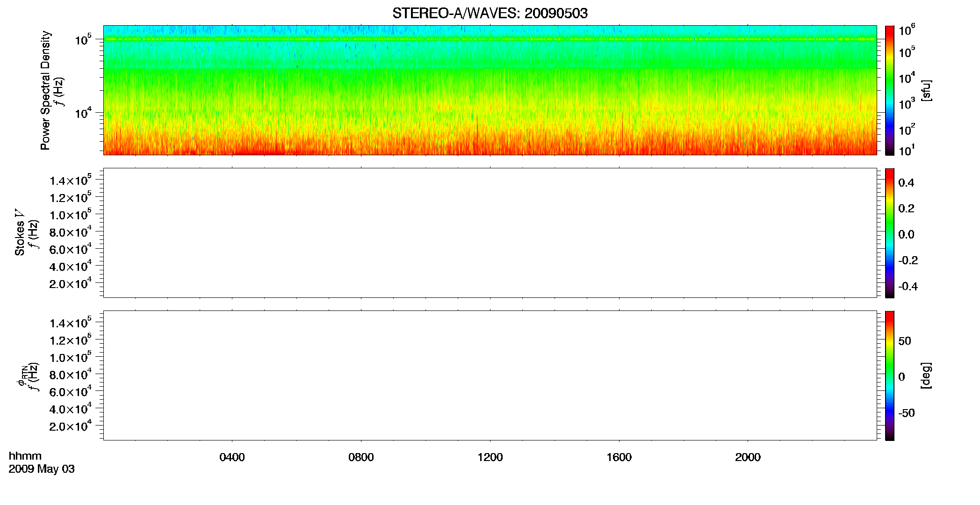Image resolution: width=980 pixels, height=505 pixels.
Task: Click the [sfu] units label
Action: point(926,90)
